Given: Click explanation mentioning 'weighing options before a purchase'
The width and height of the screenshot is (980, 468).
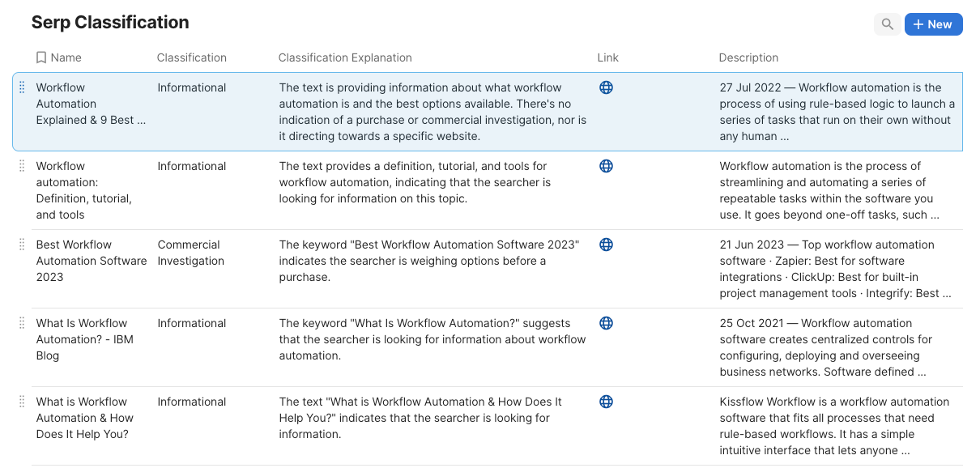Looking at the screenshot, I should (x=429, y=261).
